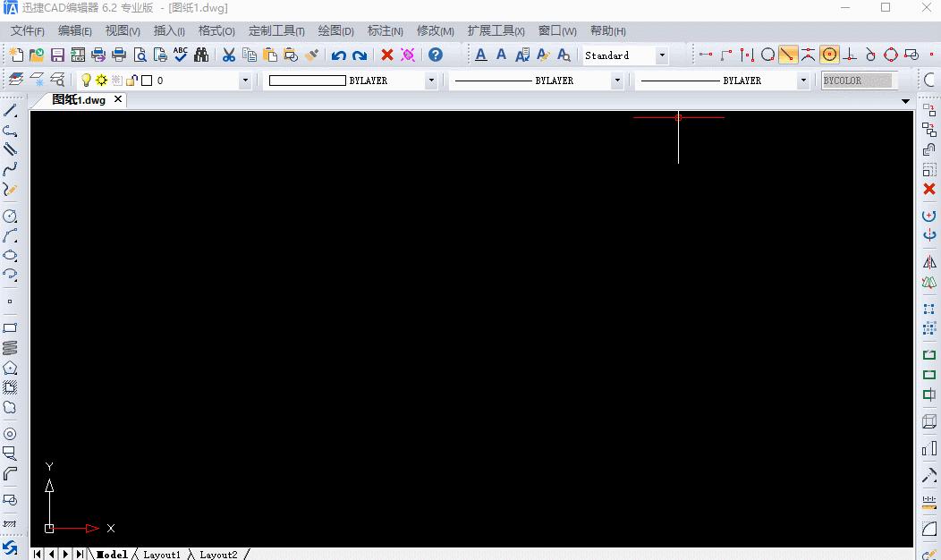Click the match properties brush icon
Viewport: 941px width, 560px height.
point(311,55)
